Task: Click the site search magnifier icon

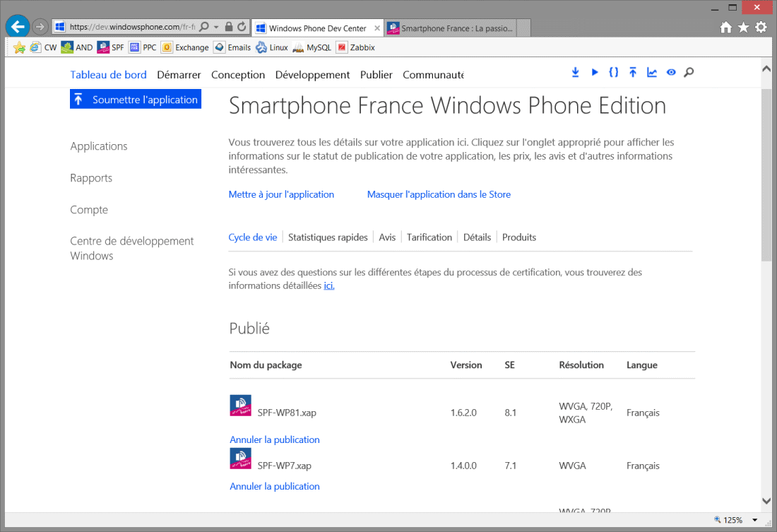Action: [x=689, y=72]
